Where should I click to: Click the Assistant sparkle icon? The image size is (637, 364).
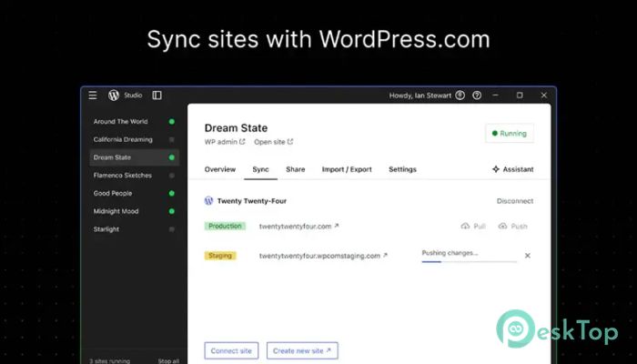click(x=496, y=169)
